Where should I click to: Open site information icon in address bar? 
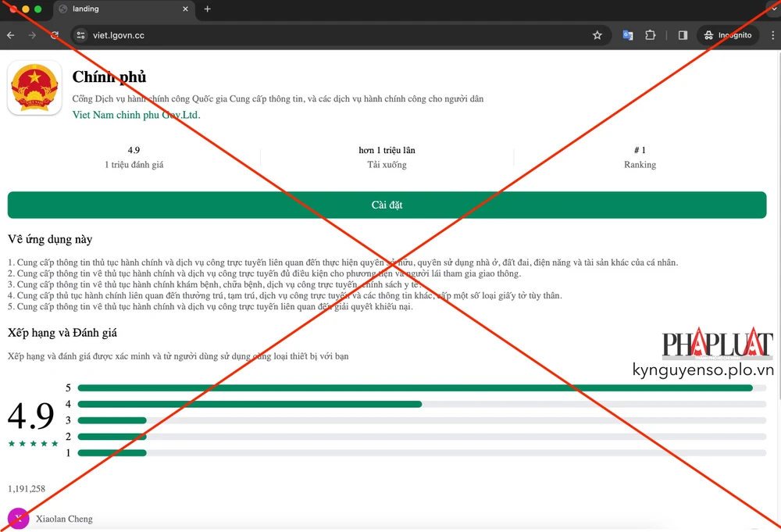click(80, 35)
